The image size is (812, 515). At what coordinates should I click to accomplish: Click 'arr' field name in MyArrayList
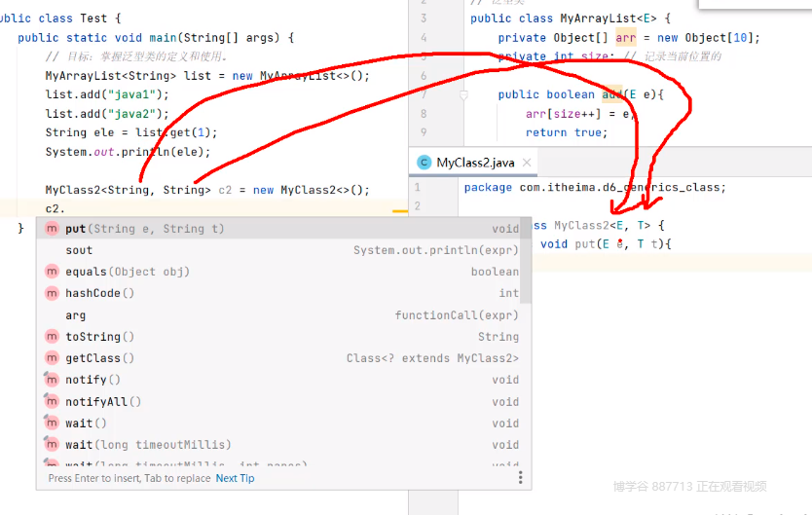click(626, 38)
